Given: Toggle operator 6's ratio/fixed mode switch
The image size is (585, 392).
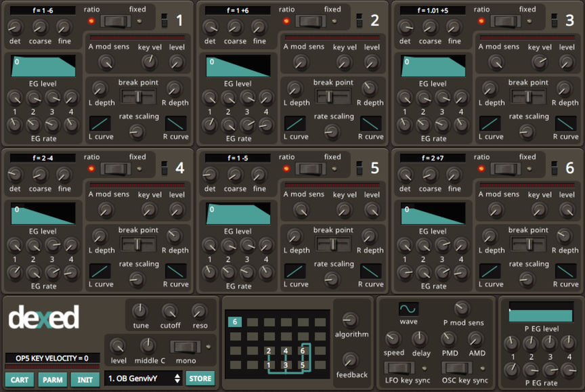Looking at the screenshot, I should [x=506, y=169].
